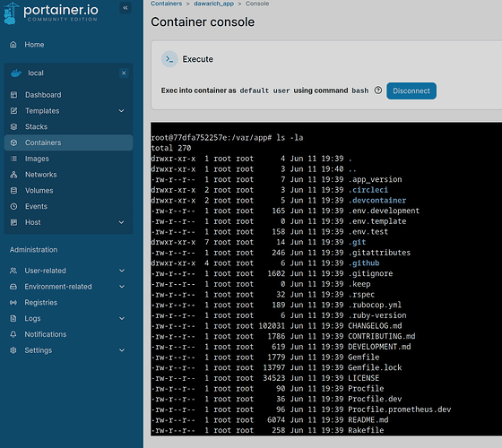Screen dimensions: 502x448
Task: Expand the Environment-related chevron
Action: pyautogui.click(x=122, y=287)
